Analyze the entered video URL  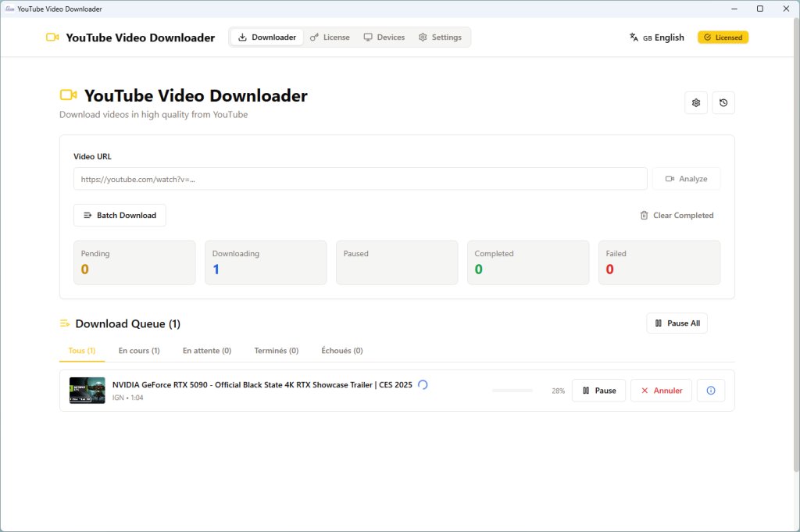686,178
